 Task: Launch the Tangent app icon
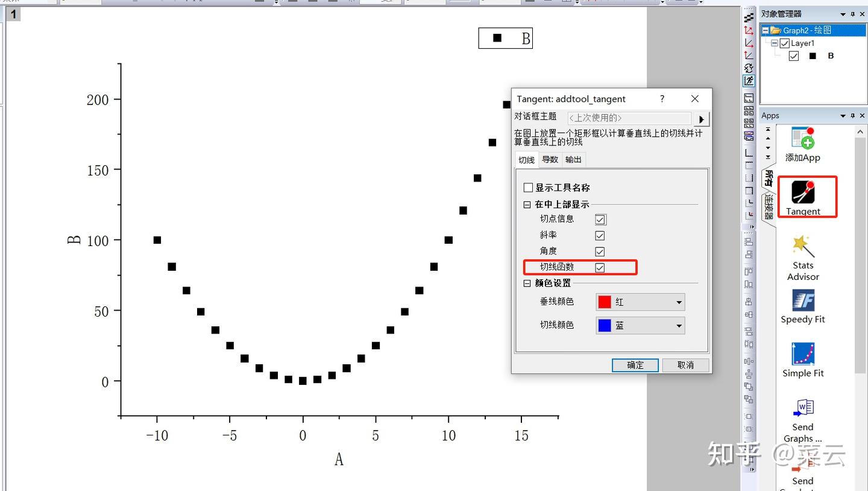click(803, 192)
